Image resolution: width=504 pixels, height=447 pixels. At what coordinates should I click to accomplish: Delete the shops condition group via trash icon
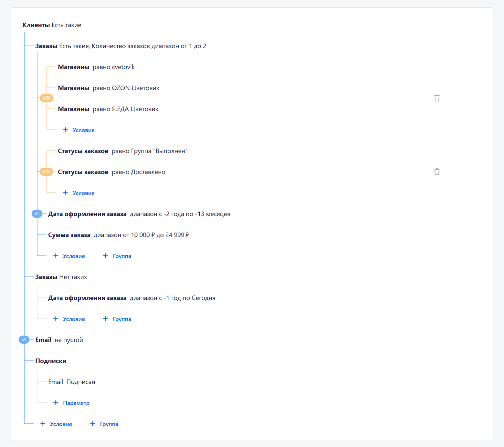[437, 98]
